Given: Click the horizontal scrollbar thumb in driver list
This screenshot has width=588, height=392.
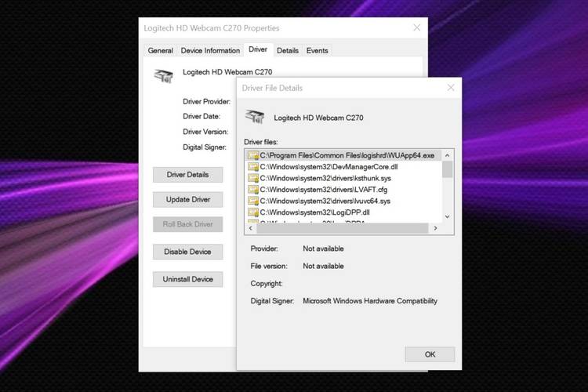Looking at the screenshot, I should point(343,228).
